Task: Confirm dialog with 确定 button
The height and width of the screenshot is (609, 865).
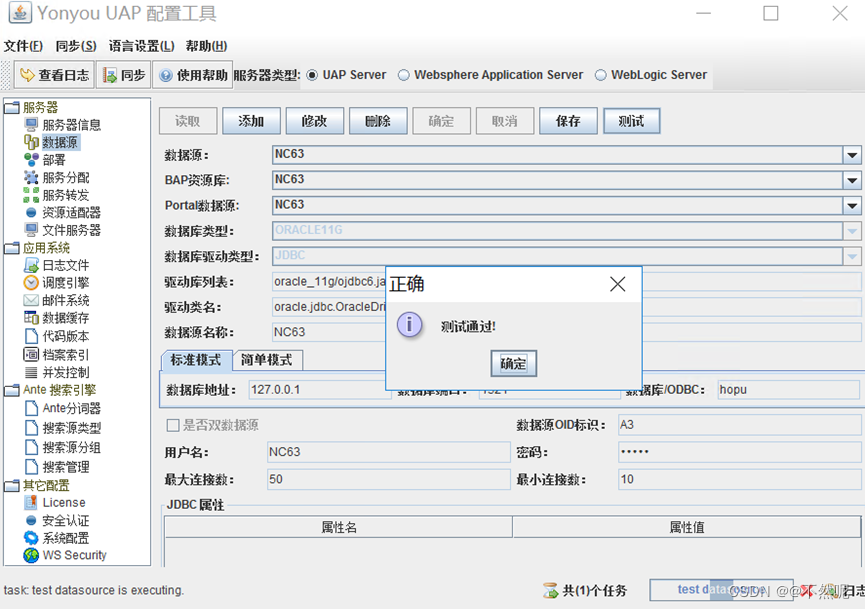Action: (x=514, y=364)
